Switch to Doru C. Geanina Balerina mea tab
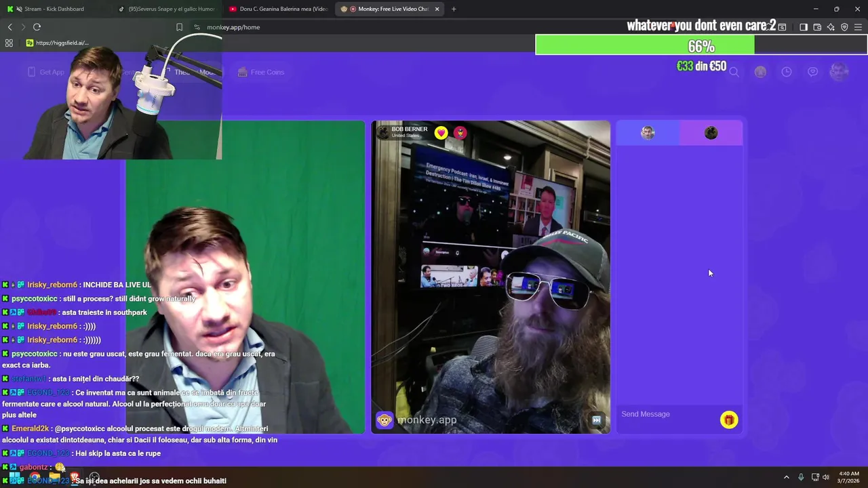The height and width of the screenshot is (488, 868). [278, 9]
